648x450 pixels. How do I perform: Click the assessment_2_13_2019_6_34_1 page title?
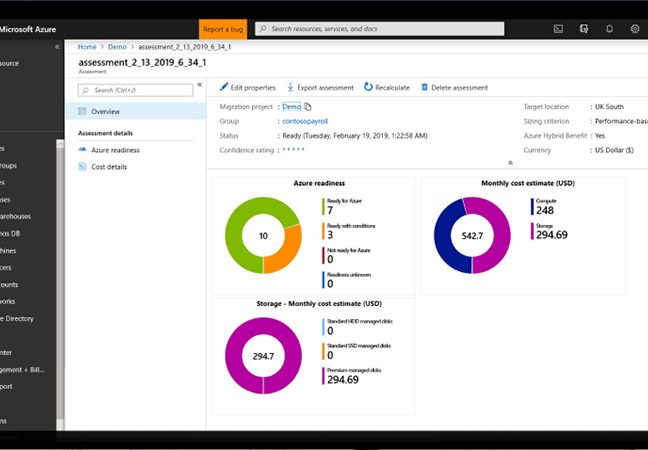[142, 63]
